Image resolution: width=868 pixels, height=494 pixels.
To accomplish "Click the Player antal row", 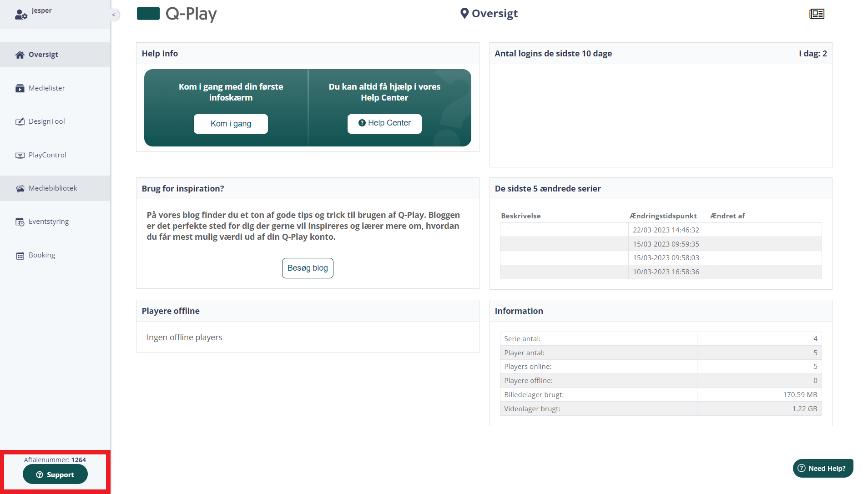I will [x=661, y=353].
